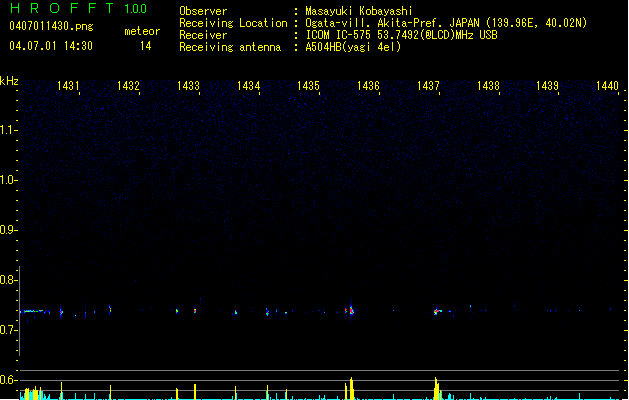This screenshot has width=629, height=400.
Task: Click the 0.9 kHz frequency axis label
Action: (8, 230)
